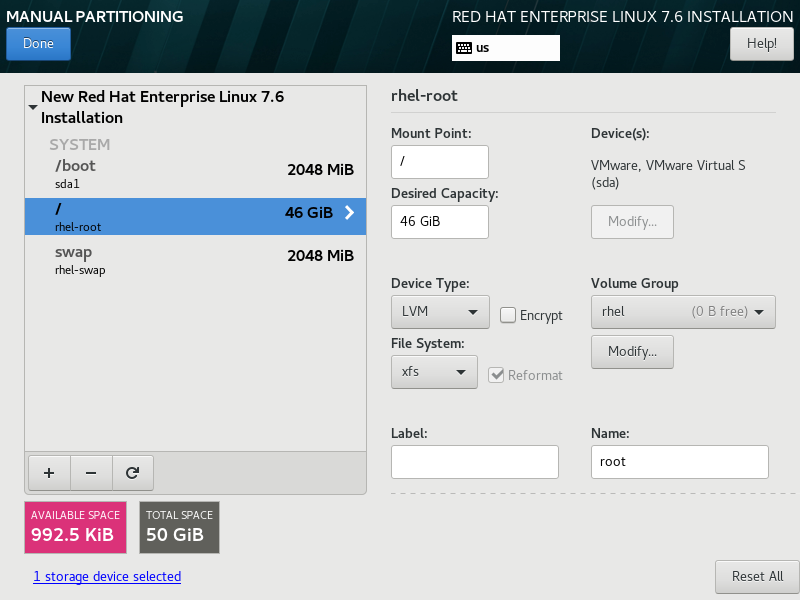Click the Desired Capacity input field
The height and width of the screenshot is (600, 800).
coord(440,222)
